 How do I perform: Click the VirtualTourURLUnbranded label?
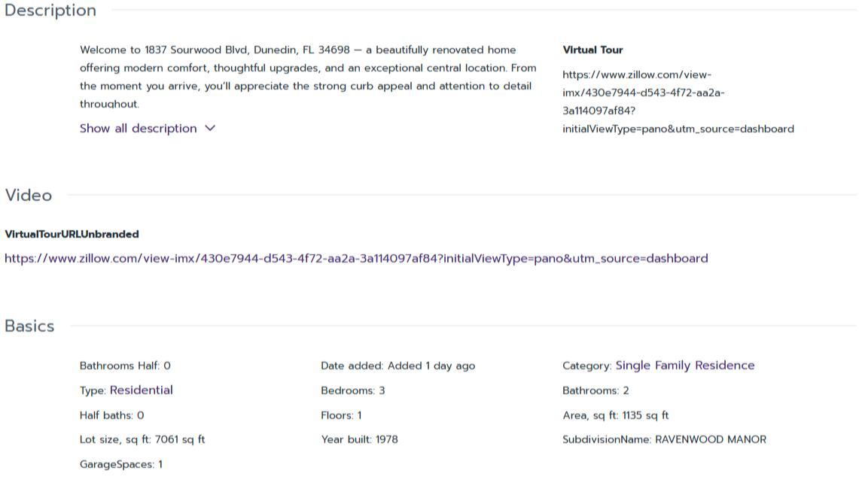click(72, 235)
